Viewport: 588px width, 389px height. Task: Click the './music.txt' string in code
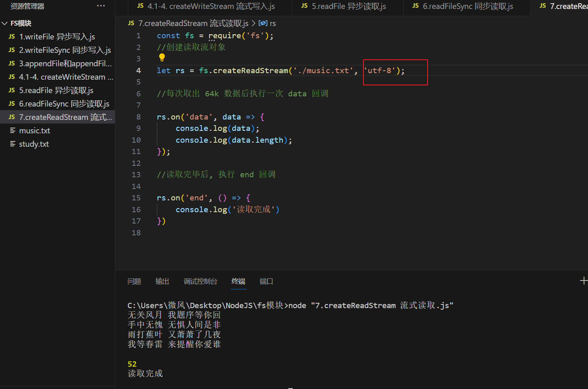pos(323,71)
